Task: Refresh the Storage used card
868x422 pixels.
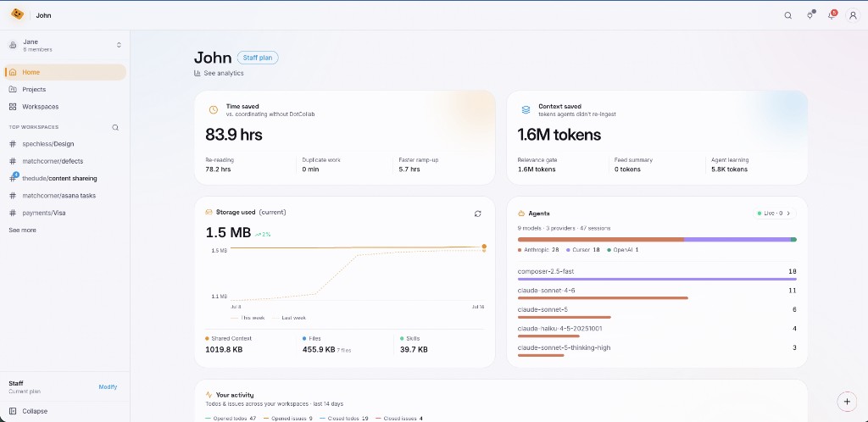Action: tap(478, 214)
